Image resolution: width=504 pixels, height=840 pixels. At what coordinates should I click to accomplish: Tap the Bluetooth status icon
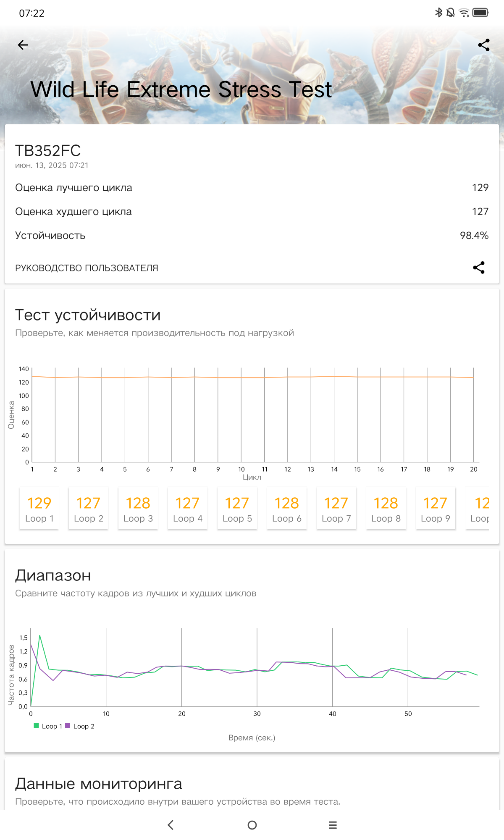438,13
